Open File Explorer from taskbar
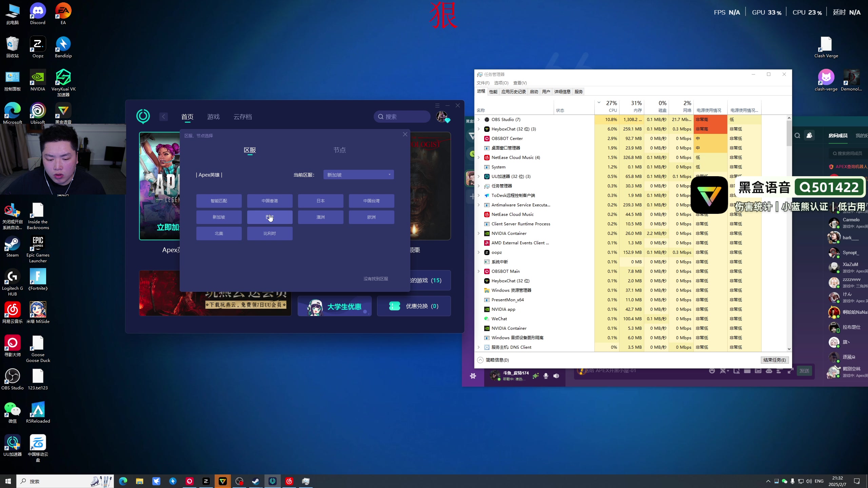 click(x=139, y=481)
